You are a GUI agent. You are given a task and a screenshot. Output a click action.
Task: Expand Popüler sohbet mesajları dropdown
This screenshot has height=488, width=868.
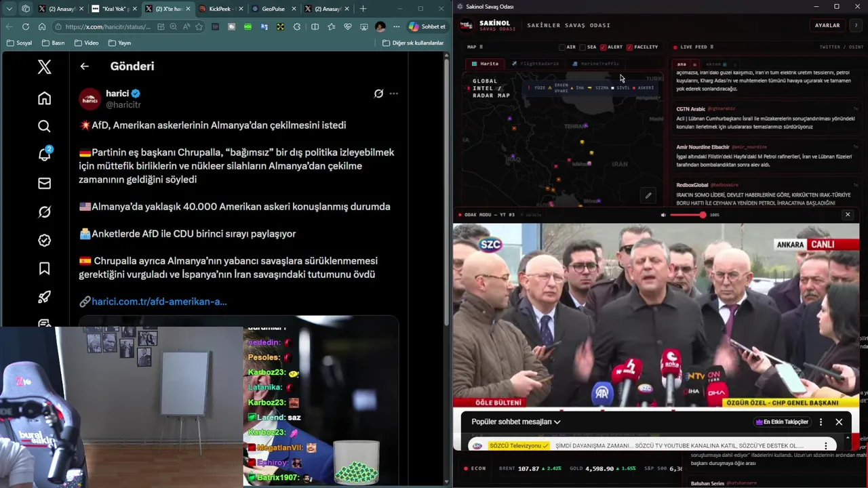tap(516, 422)
